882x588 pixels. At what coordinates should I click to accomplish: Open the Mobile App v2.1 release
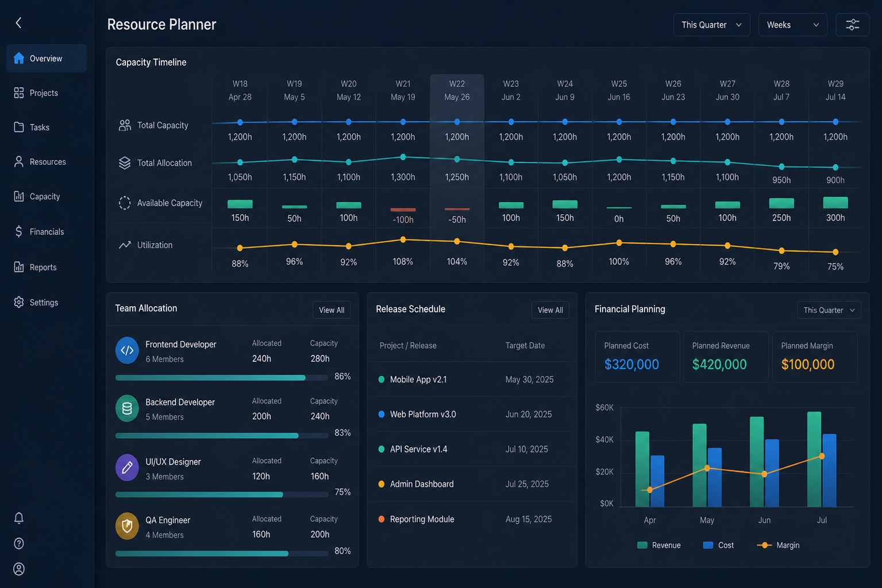(x=471, y=380)
